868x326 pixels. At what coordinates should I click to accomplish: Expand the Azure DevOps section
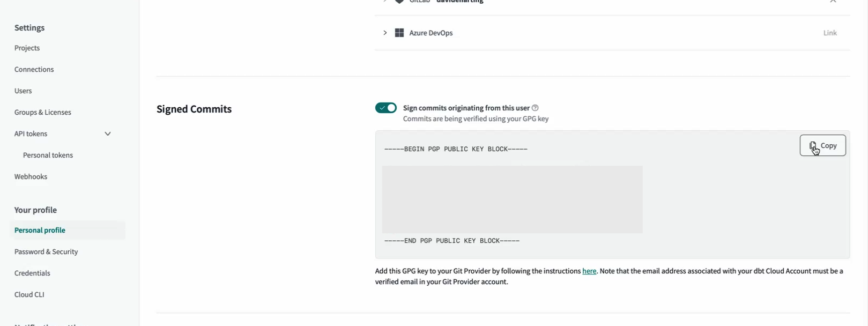(384, 33)
